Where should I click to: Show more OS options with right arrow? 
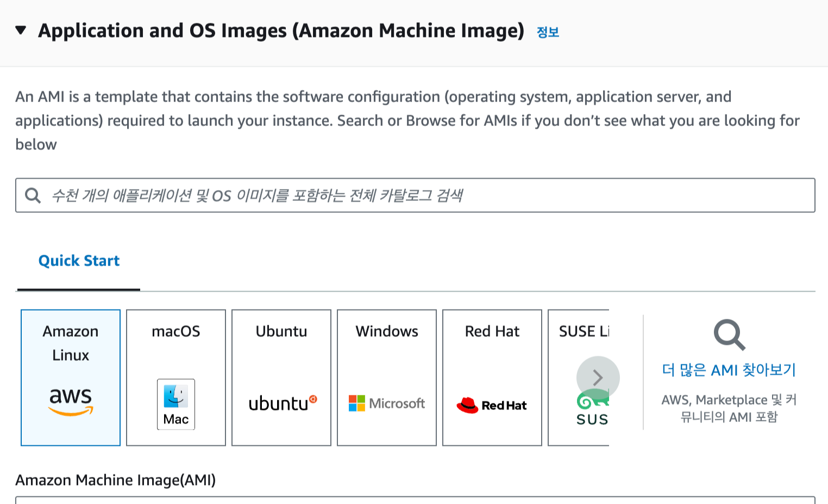pyautogui.click(x=598, y=377)
